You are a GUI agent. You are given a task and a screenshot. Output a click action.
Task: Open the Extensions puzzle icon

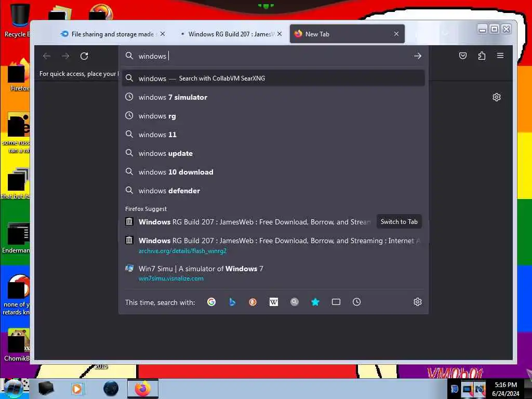click(482, 56)
